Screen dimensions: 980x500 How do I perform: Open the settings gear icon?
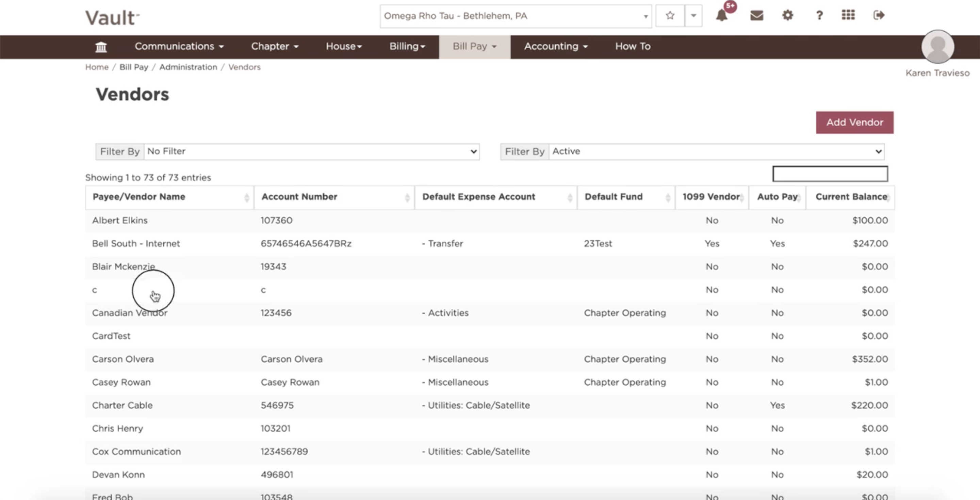point(787,16)
